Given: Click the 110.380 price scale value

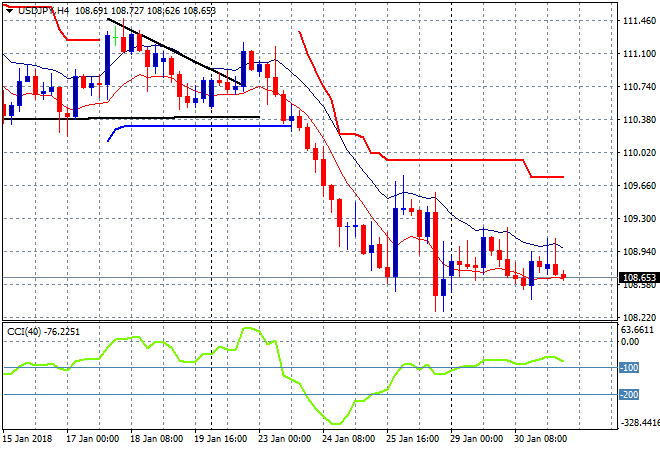Looking at the screenshot, I should click(x=639, y=120).
